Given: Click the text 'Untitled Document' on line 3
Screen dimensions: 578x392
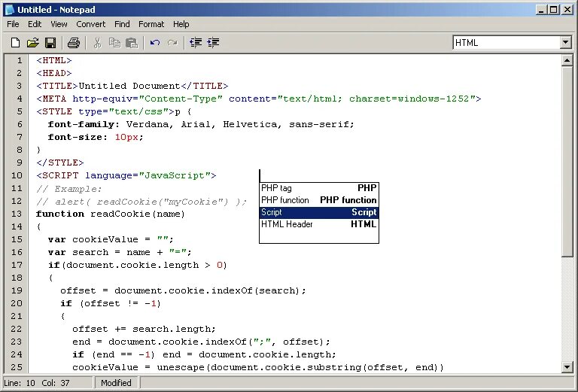Looking at the screenshot, I should click(x=129, y=87).
